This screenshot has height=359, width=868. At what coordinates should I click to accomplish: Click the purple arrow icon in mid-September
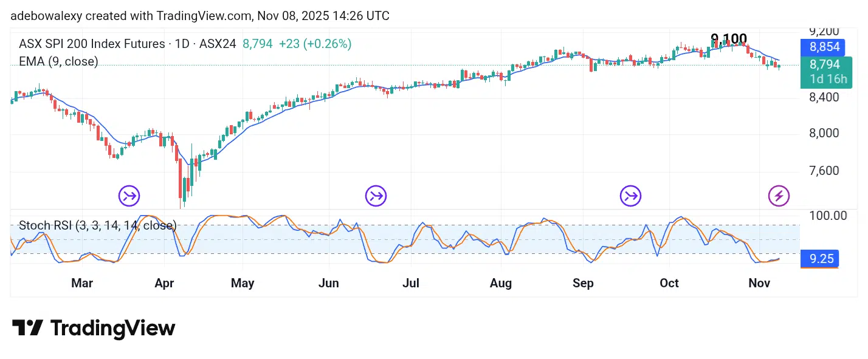tap(630, 196)
